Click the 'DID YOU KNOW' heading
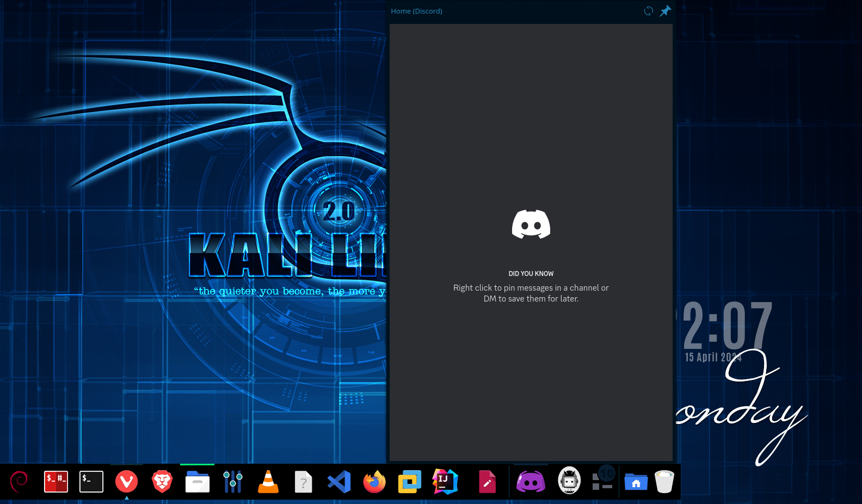Viewport: 862px width, 504px height. (x=531, y=274)
